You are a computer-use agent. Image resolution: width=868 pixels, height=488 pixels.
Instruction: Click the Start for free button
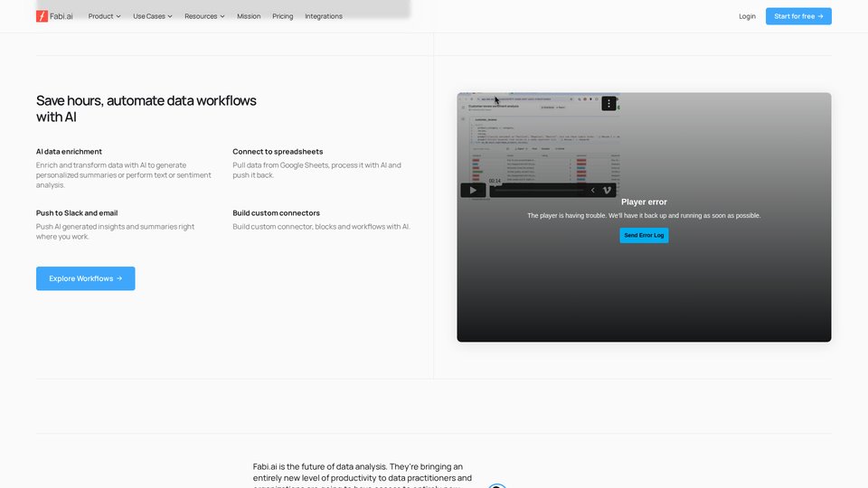(798, 16)
